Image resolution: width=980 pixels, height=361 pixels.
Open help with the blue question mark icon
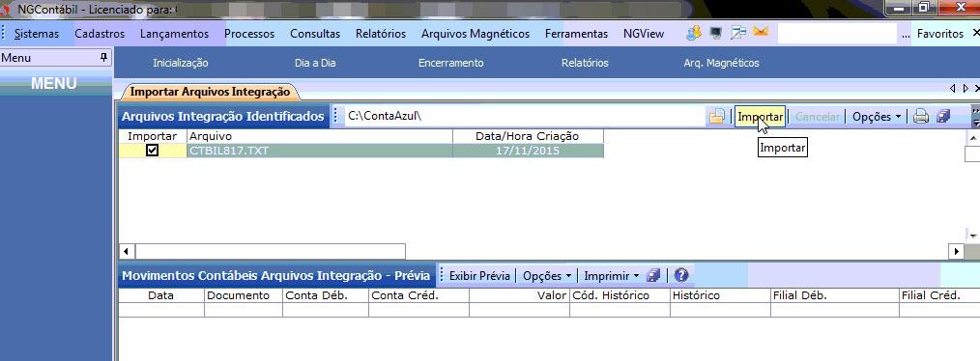point(681,275)
